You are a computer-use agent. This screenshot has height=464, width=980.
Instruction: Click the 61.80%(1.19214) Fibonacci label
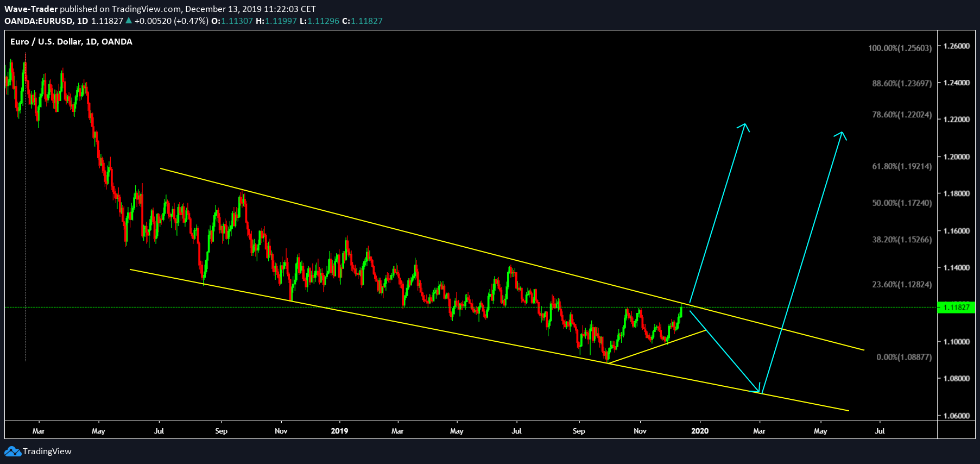902,166
